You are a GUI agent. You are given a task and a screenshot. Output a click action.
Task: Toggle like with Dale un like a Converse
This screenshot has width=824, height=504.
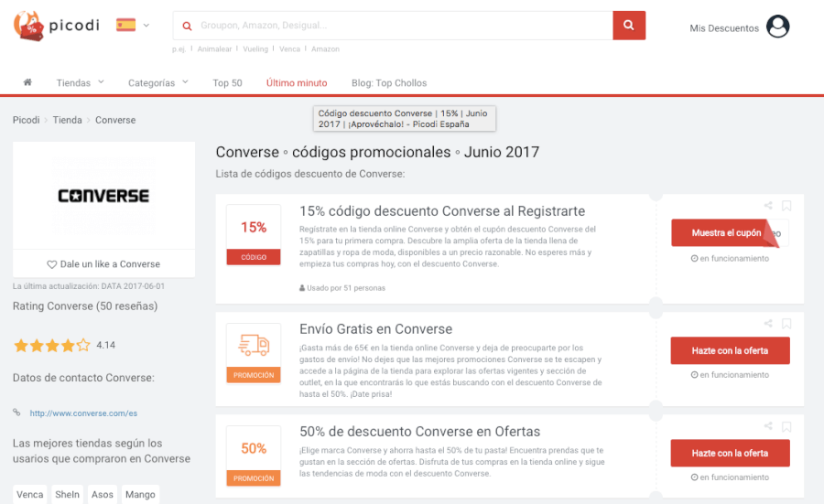tap(103, 263)
